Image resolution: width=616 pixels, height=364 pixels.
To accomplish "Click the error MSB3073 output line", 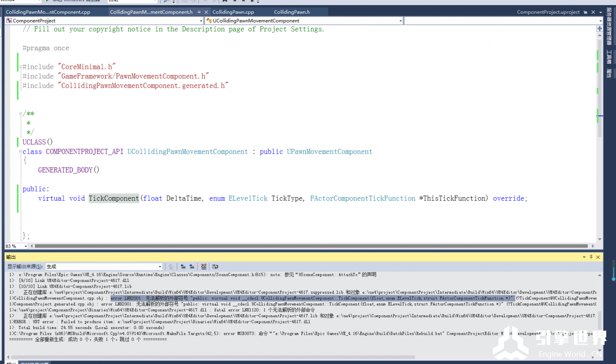I will (x=303, y=333).
